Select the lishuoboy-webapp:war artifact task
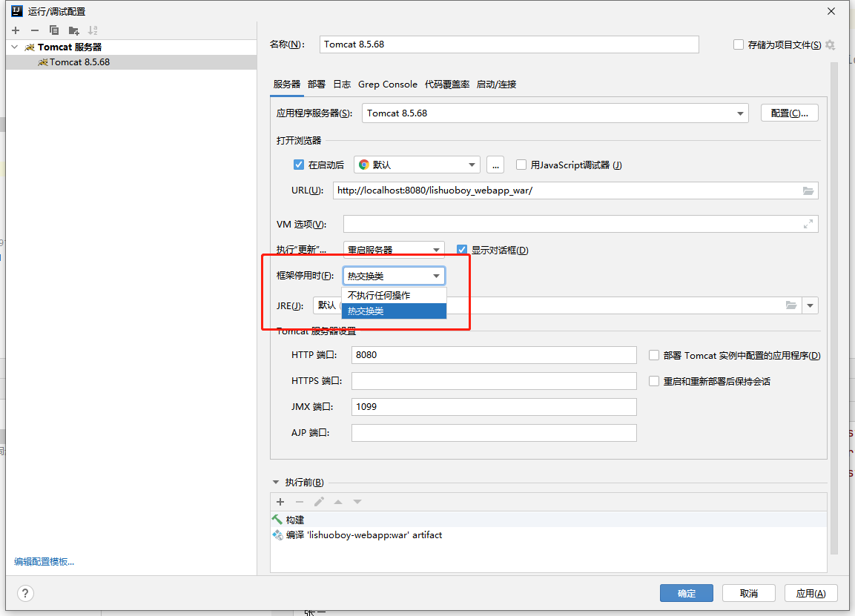Screen dimensions: 855x616 pyautogui.click(x=549, y=534)
